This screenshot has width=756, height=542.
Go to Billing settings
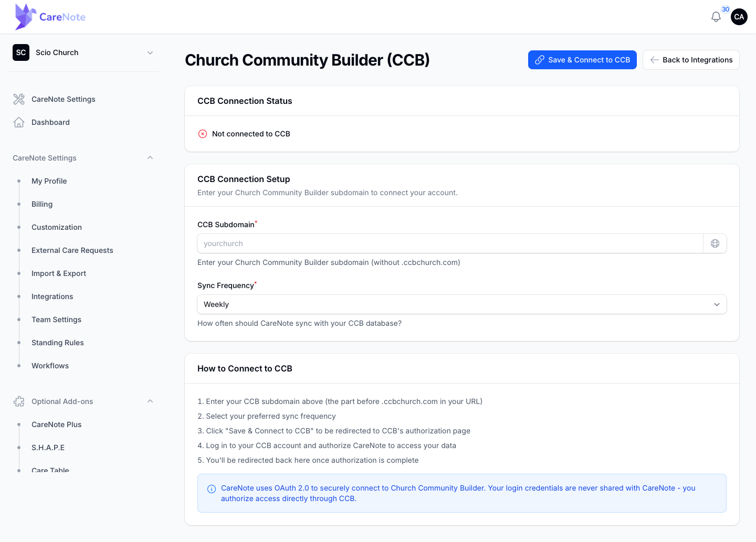click(x=42, y=204)
